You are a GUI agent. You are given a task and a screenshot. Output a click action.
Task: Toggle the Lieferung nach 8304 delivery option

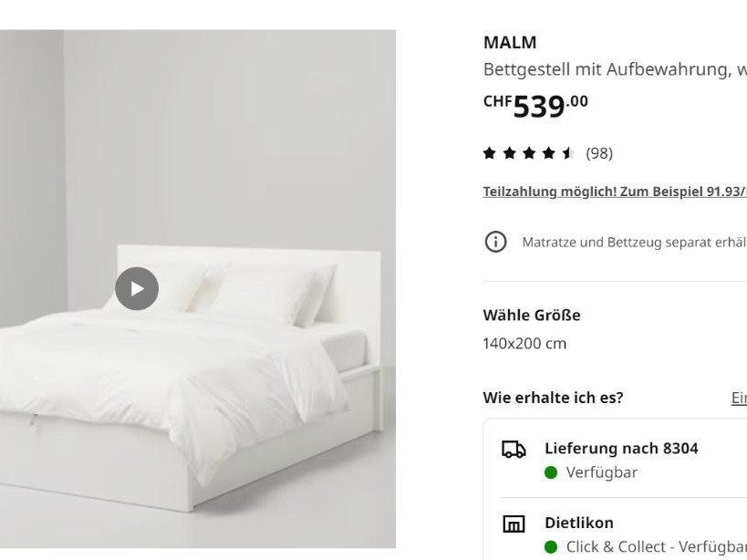point(621,448)
